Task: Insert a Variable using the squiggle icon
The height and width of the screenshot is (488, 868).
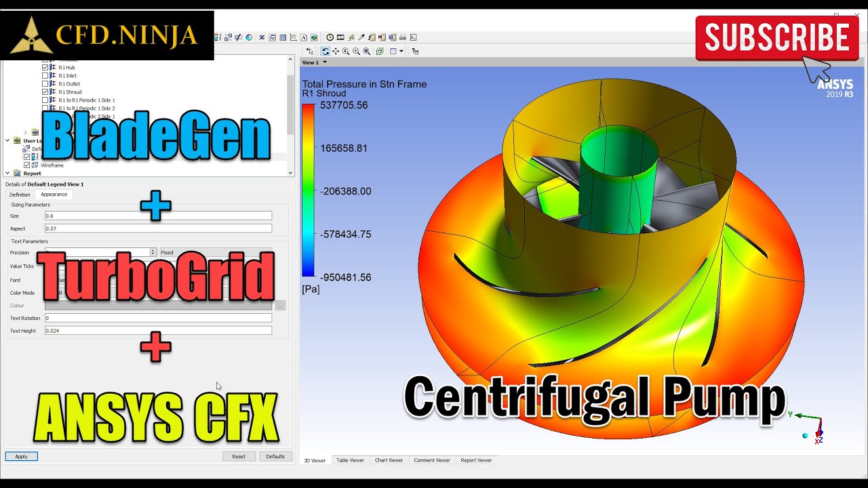Action: coord(262,37)
